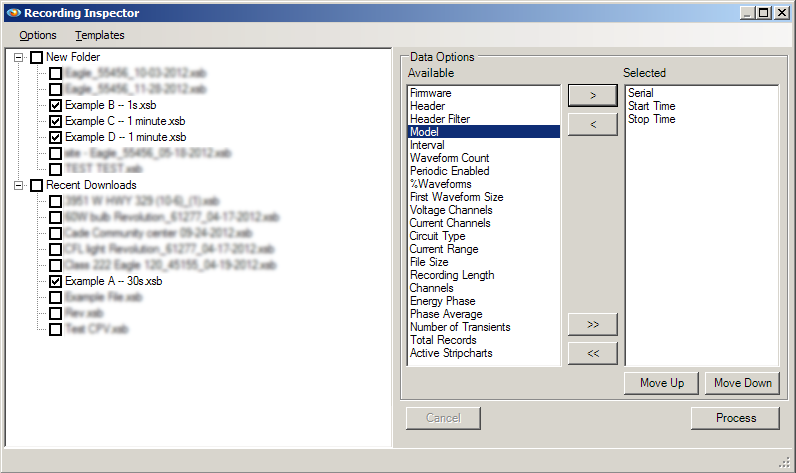Uncheck Example C -- 1 minute.xsb checkbox
Image resolution: width=796 pixels, height=473 pixels.
(56, 121)
